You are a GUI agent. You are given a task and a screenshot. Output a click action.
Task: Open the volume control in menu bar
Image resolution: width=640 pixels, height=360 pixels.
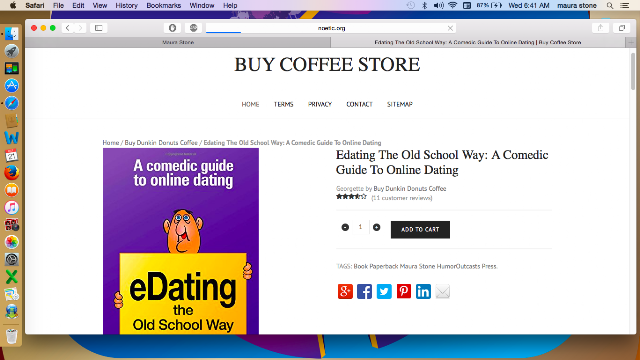coord(438,5)
